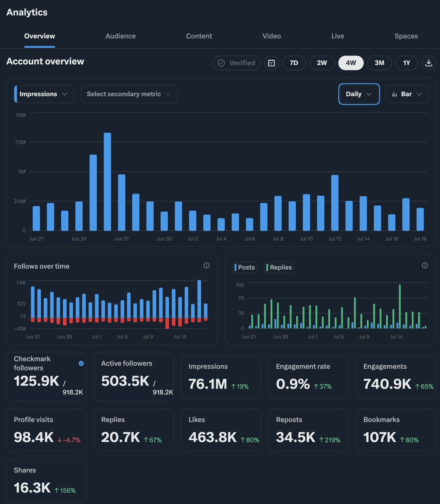Select the Replies 20.7K card

pos(134,430)
